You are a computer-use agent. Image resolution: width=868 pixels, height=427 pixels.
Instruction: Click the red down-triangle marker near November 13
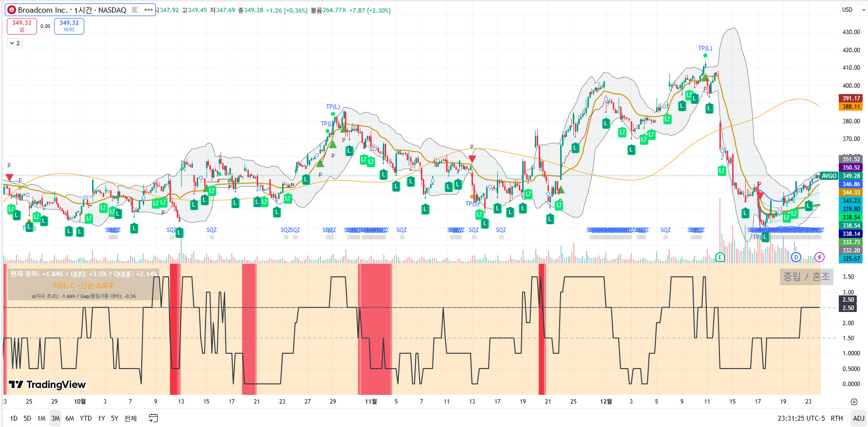pyautogui.click(x=472, y=159)
